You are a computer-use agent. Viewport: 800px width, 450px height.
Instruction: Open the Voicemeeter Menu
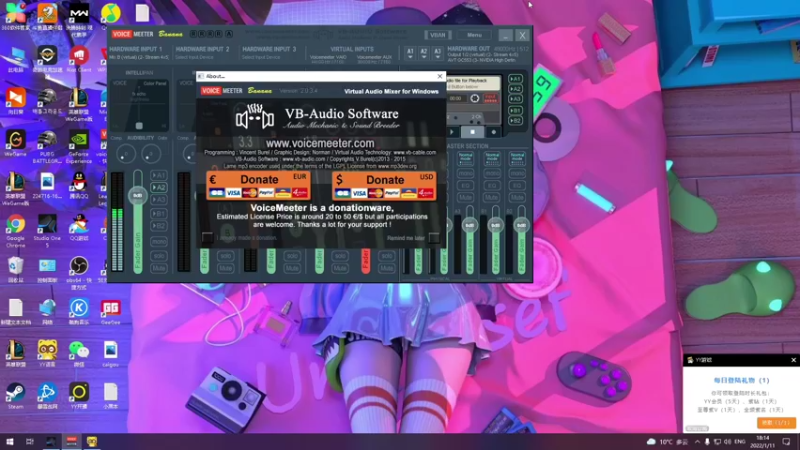474,35
